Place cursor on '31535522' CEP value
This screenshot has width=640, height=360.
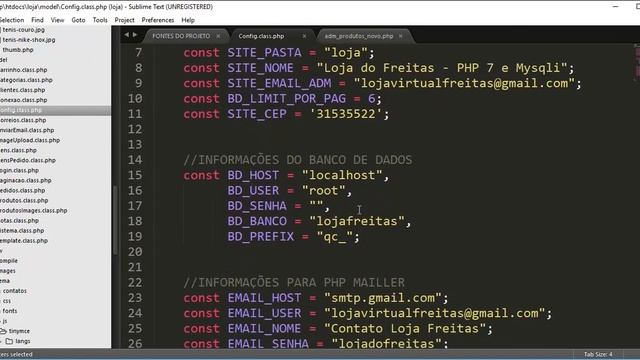pos(346,114)
